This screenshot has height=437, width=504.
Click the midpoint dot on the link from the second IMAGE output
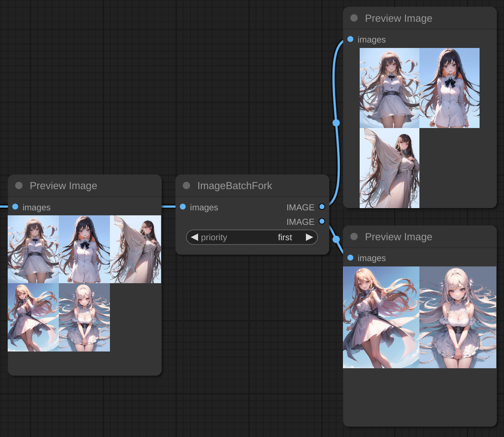[336, 239]
